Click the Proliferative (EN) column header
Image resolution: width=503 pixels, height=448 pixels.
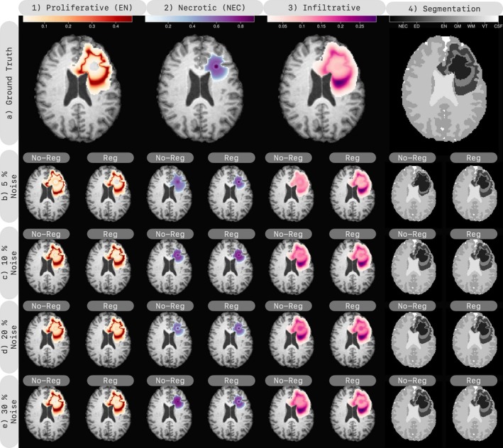pos(82,8)
